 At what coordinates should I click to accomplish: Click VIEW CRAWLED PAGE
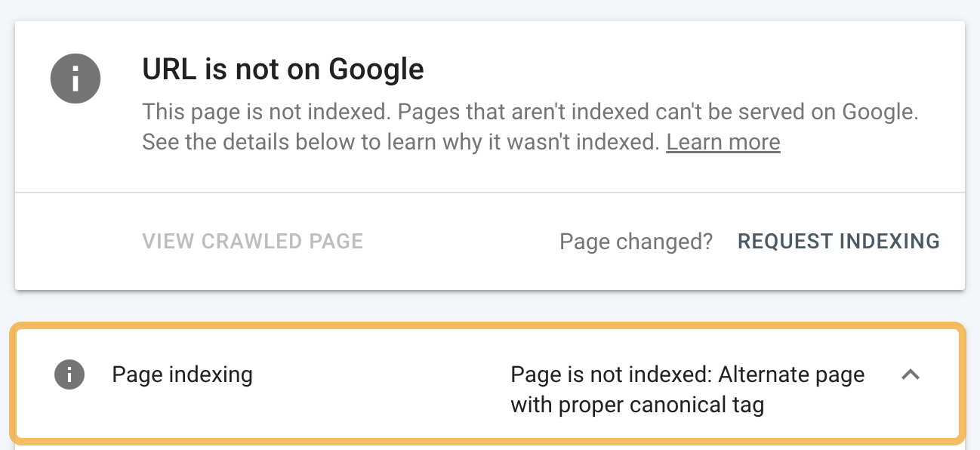252,241
